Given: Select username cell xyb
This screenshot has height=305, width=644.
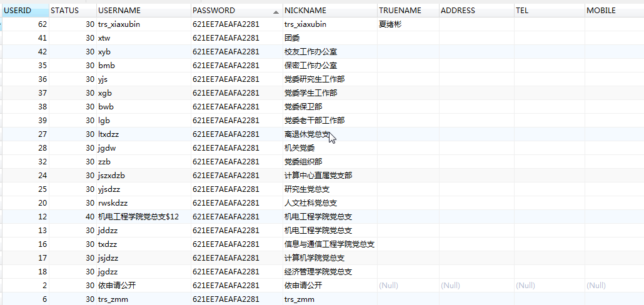Looking at the screenshot, I should pyautogui.click(x=144, y=52).
